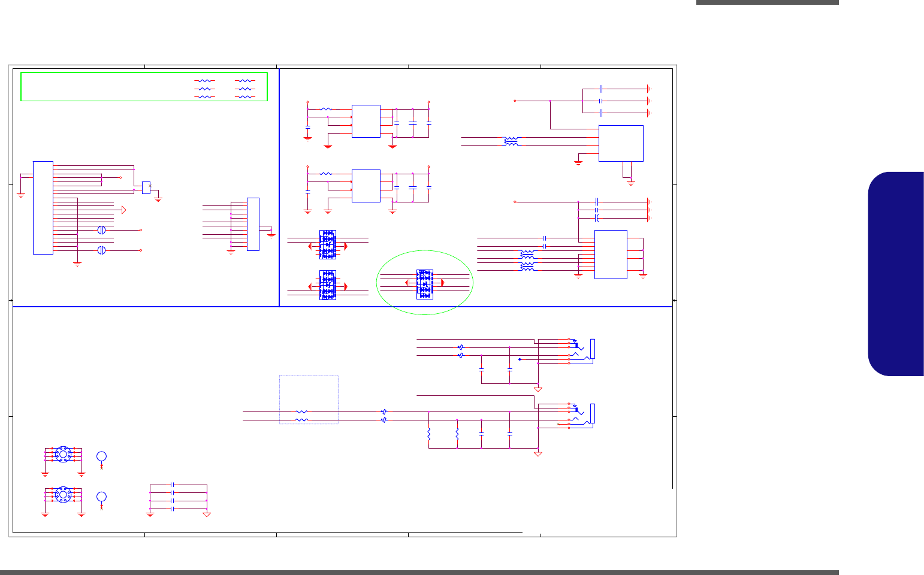
Task: Click the lower uncircled diode array component
Action: (x=328, y=285)
